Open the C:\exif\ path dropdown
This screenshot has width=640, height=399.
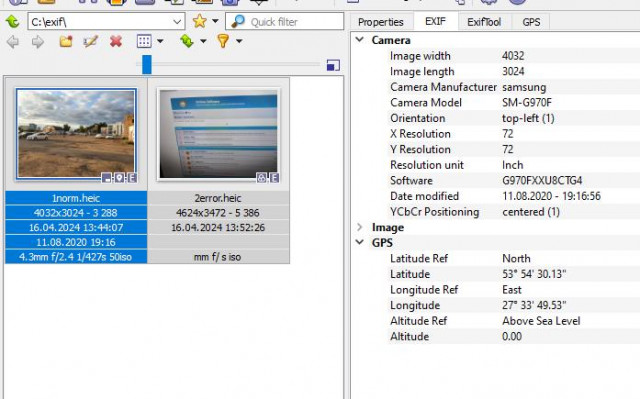(x=177, y=22)
